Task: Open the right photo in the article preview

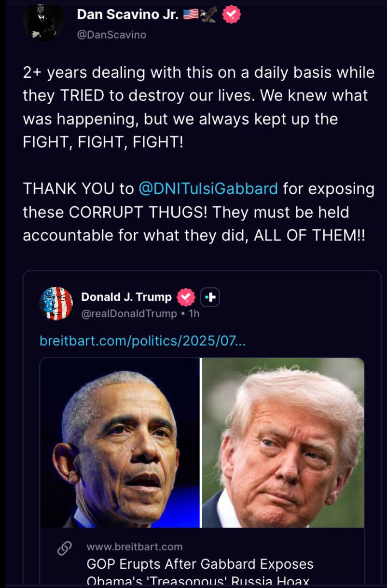Action: click(x=283, y=443)
